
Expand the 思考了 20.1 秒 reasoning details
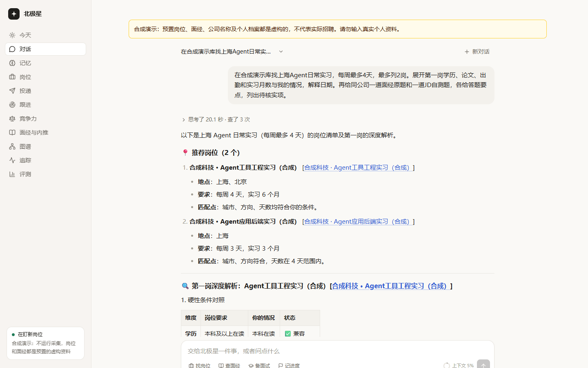pos(216,119)
